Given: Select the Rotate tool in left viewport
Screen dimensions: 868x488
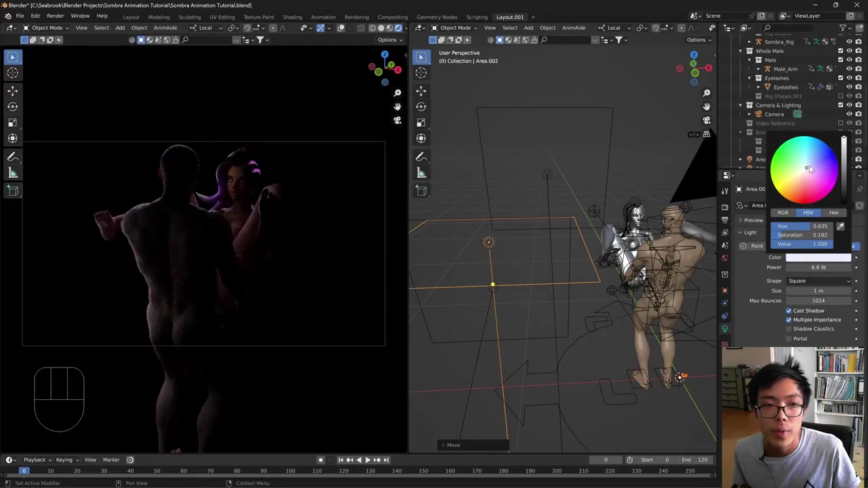Looking at the screenshot, I should click(x=13, y=106).
